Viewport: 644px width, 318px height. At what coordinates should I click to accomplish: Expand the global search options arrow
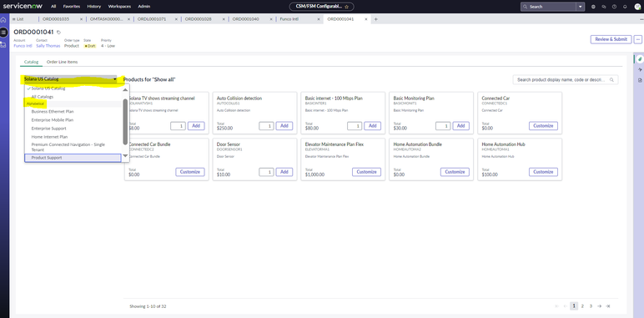[581, 7]
